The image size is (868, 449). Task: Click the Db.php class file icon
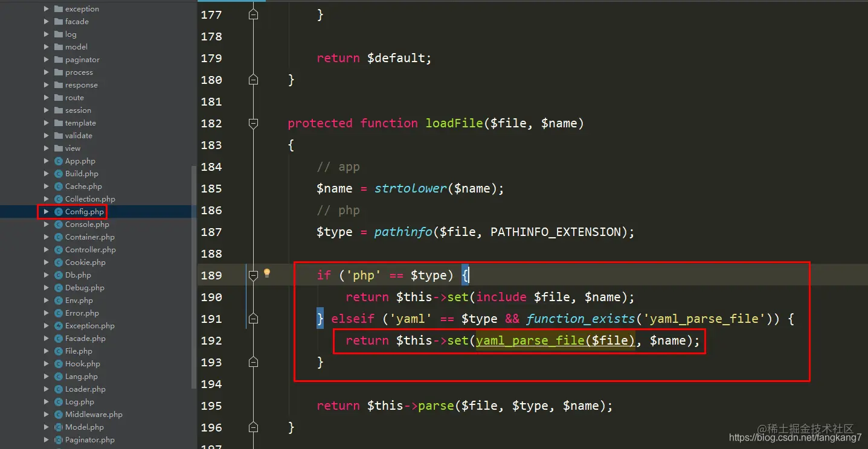tap(59, 275)
